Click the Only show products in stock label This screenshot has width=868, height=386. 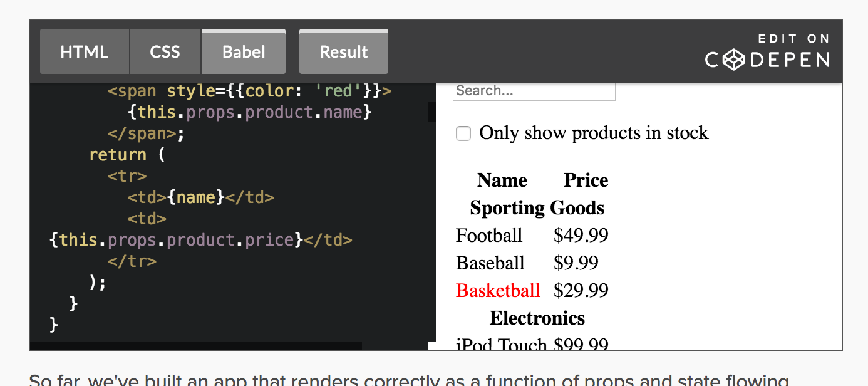[594, 133]
